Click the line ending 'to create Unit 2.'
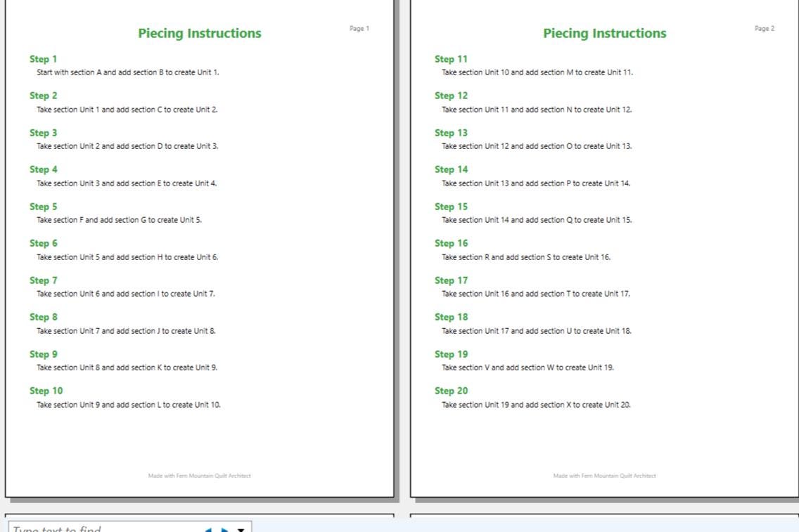This screenshot has width=799, height=532. click(127, 110)
